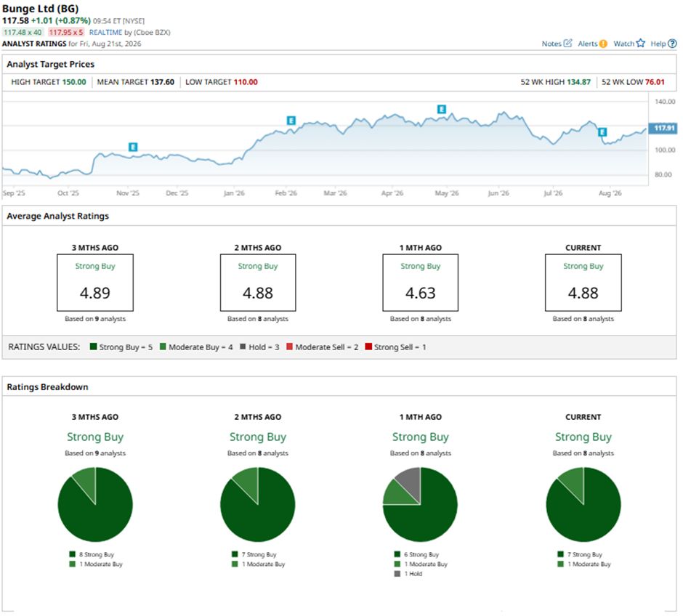This screenshot has height=616, width=683.
Task: Click the CURRENT pie chart
Action: (583, 505)
